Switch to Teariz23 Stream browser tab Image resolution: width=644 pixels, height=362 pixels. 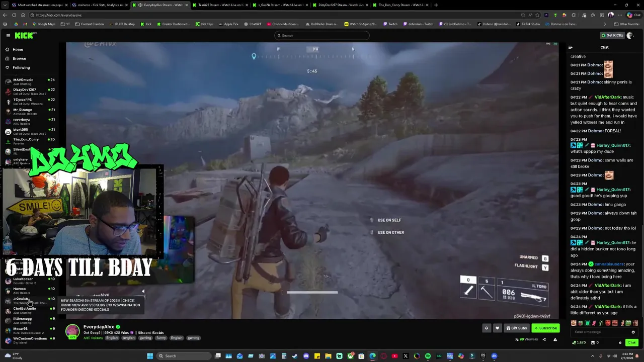coord(220,5)
